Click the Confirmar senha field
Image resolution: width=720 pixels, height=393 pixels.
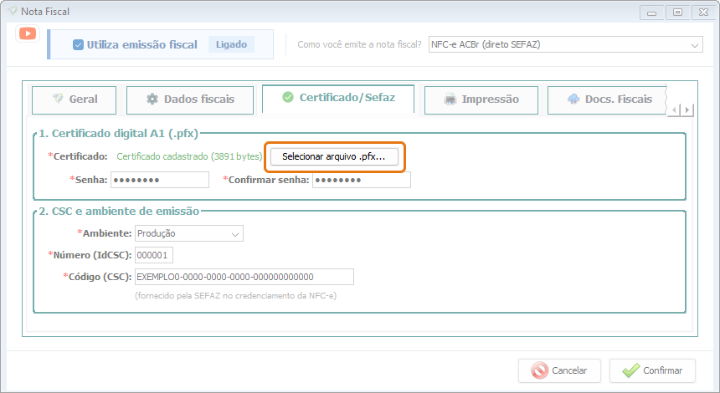click(x=361, y=180)
